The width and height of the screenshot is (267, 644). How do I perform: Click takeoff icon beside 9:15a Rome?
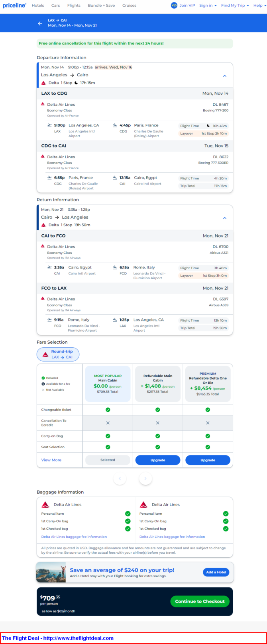point(49,319)
